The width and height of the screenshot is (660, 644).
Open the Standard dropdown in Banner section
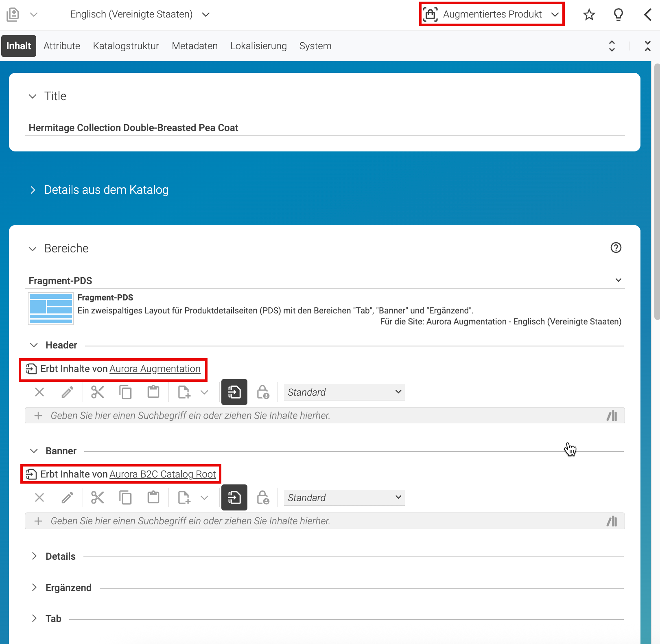344,497
